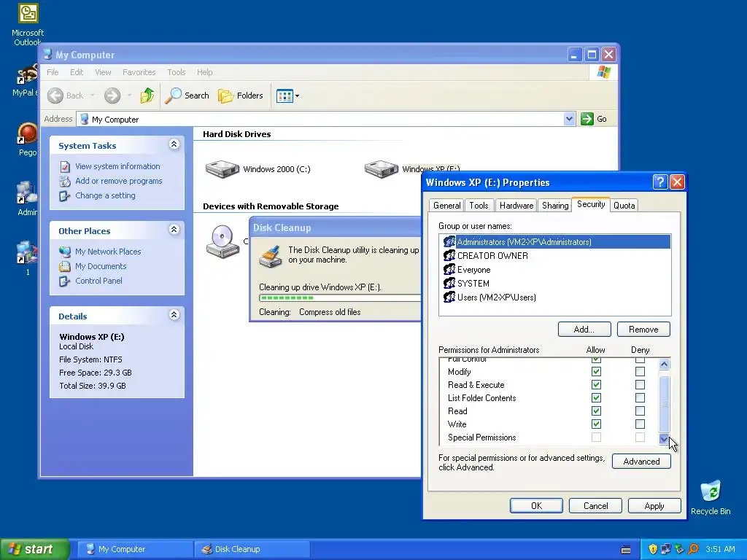Open the Favorites menu
The height and width of the screenshot is (560, 747).
(139, 72)
